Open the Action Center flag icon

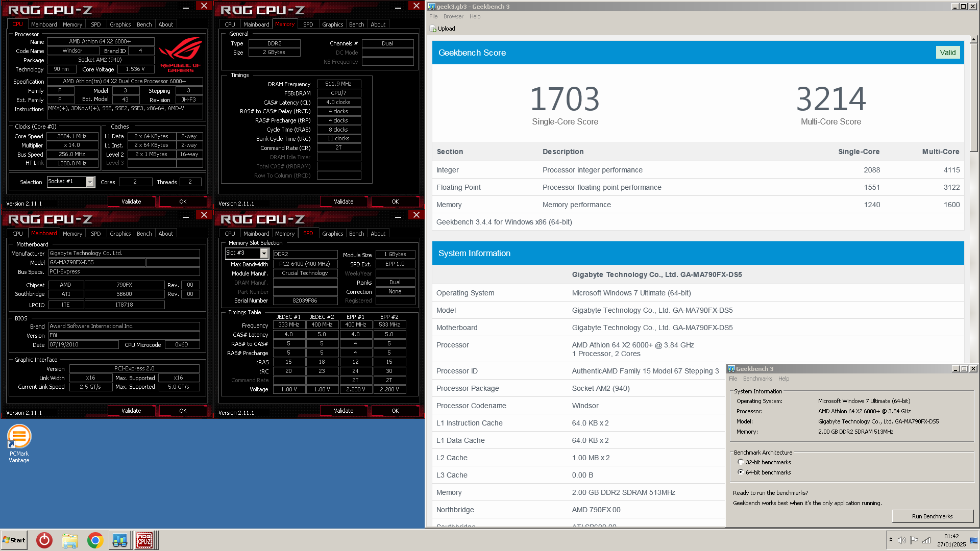pyautogui.click(x=914, y=540)
